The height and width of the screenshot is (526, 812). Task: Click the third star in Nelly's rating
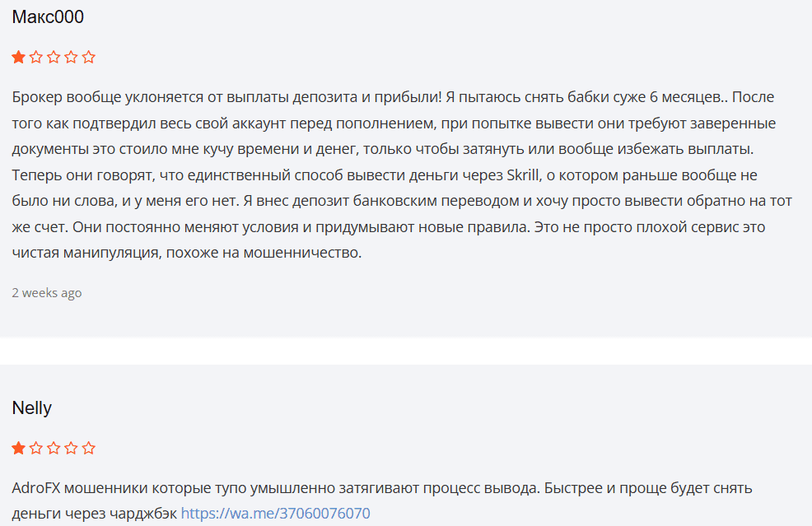click(x=54, y=449)
